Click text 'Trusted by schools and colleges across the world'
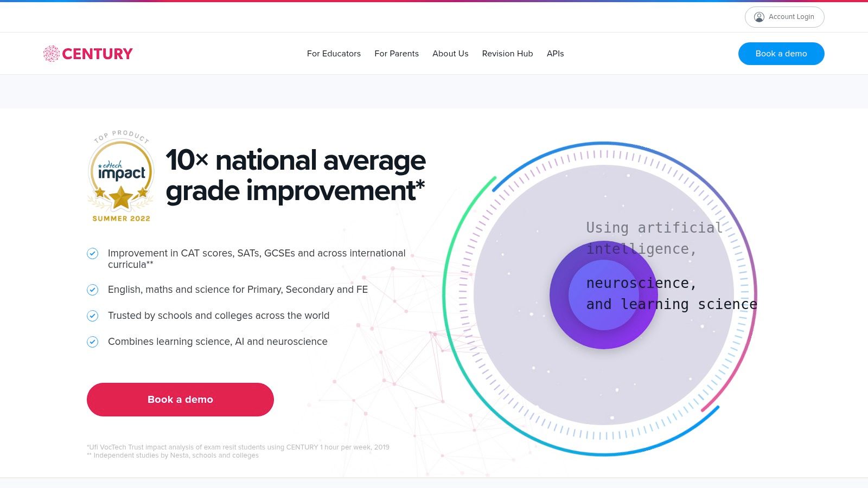 (x=219, y=316)
